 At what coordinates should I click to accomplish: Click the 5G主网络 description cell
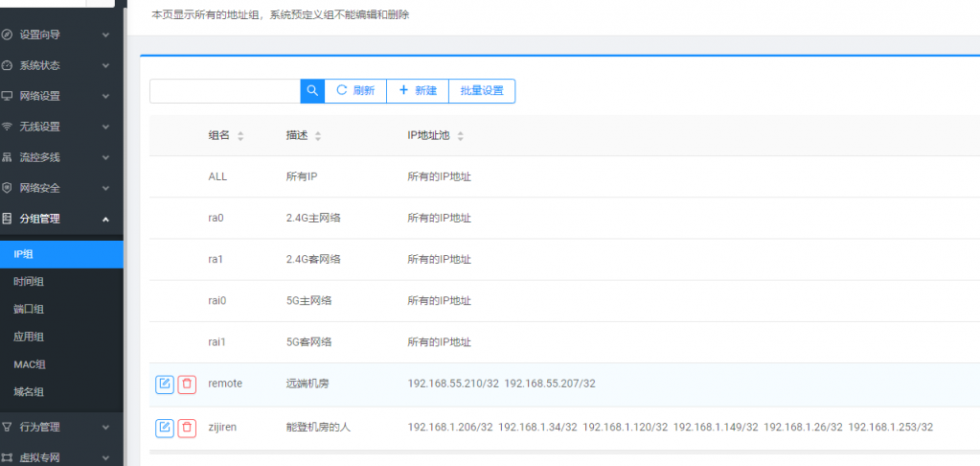click(308, 301)
